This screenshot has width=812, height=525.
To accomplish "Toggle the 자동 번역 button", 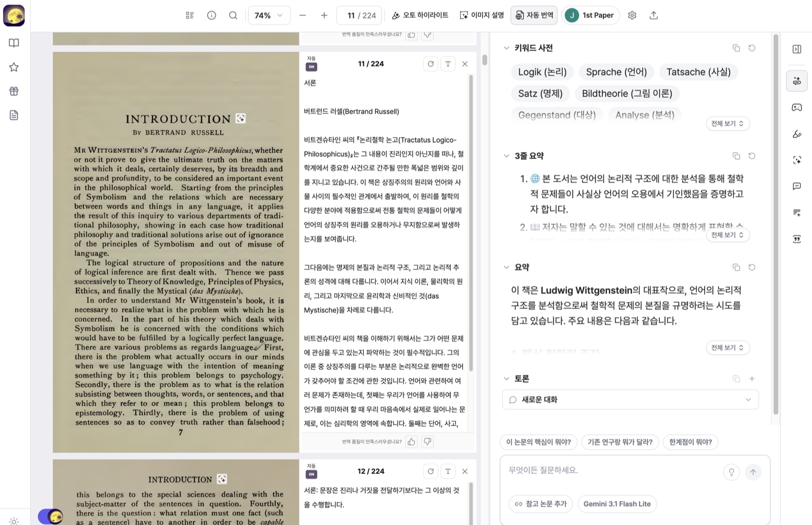I will pyautogui.click(x=534, y=16).
